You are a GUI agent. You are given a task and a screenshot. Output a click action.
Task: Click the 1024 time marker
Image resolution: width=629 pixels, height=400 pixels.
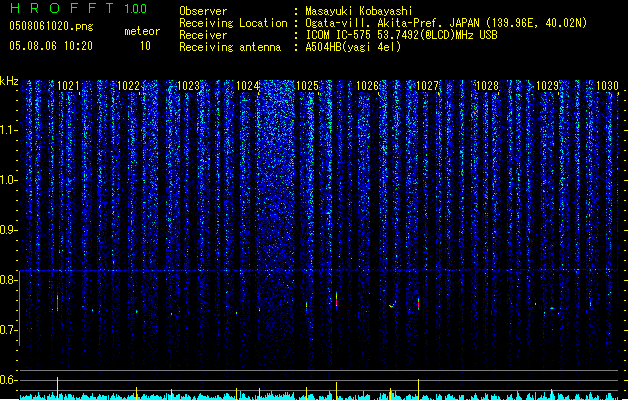(248, 86)
